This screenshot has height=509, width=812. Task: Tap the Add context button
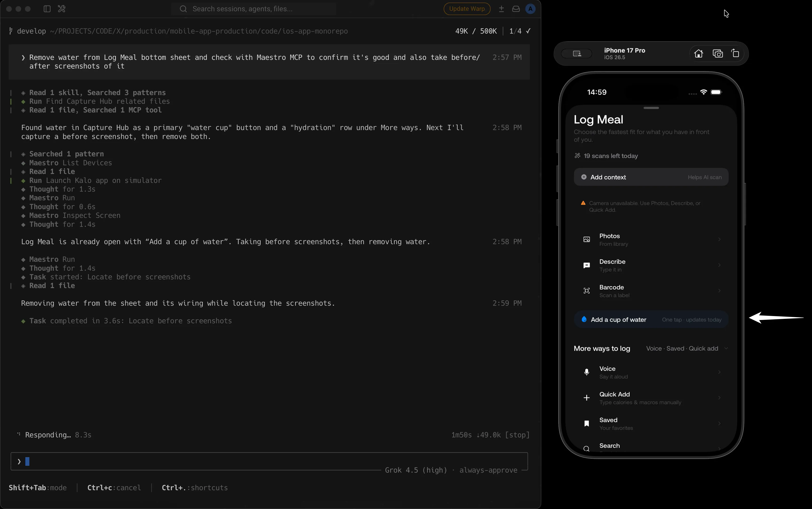(651, 177)
